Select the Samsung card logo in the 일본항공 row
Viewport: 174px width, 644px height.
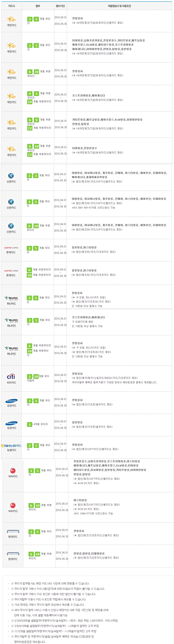click(x=12, y=423)
